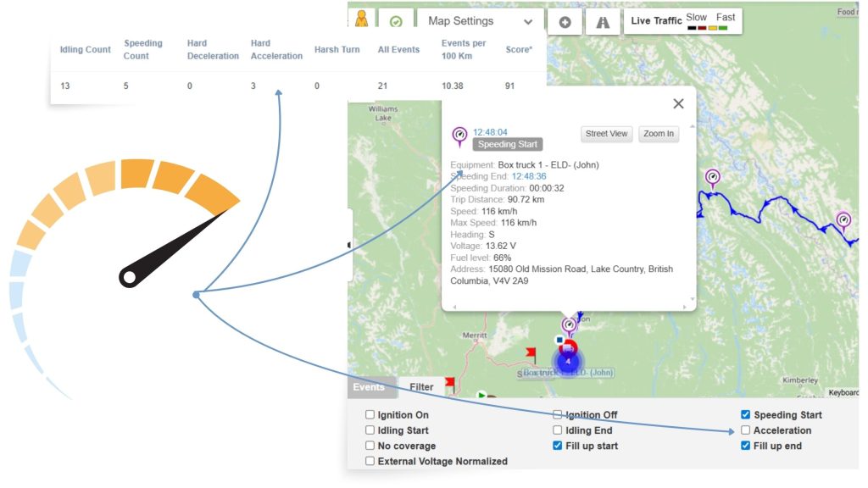
Task: Sort by Score column header
Action: coord(519,50)
